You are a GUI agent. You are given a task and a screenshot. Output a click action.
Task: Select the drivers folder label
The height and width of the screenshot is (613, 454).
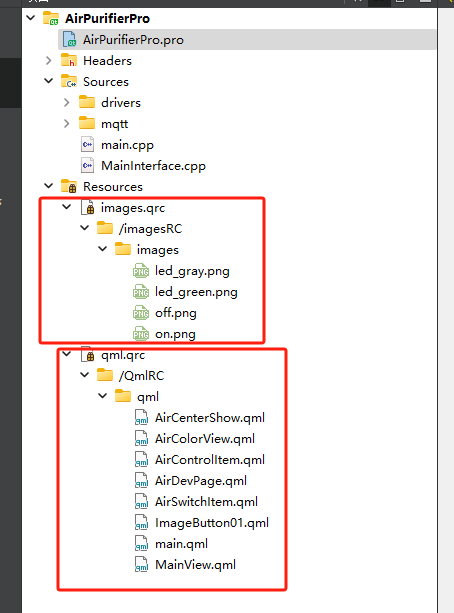(120, 103)
